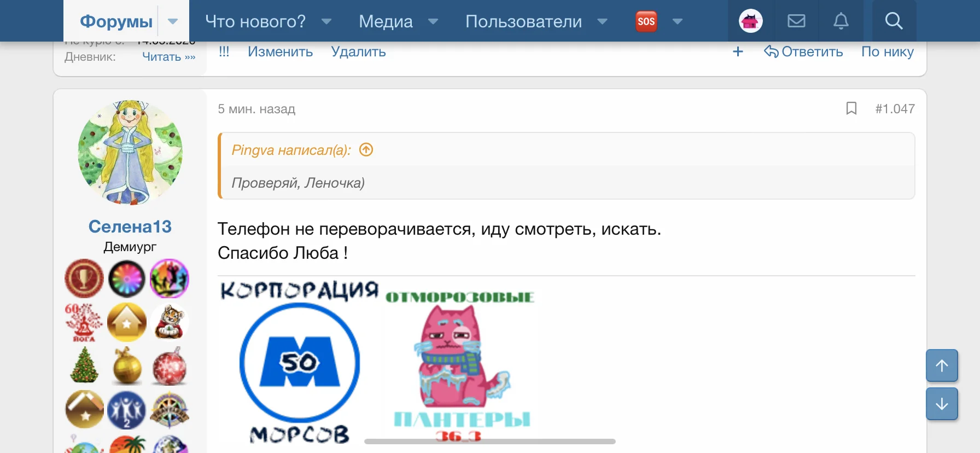Click the Читать »» diary link
Viewport: 980px width, 453px height.
(x=168, y=57)
